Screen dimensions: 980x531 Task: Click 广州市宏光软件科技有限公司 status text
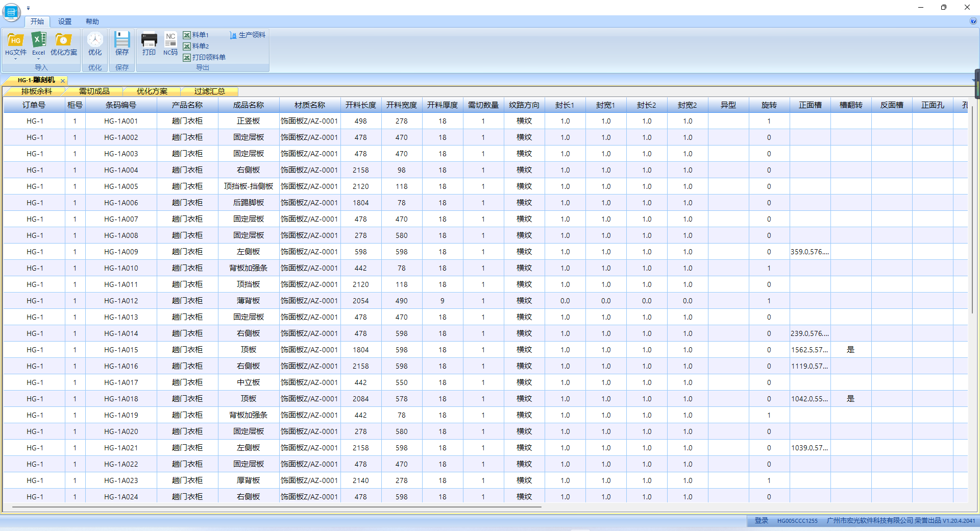pos(870,521)
